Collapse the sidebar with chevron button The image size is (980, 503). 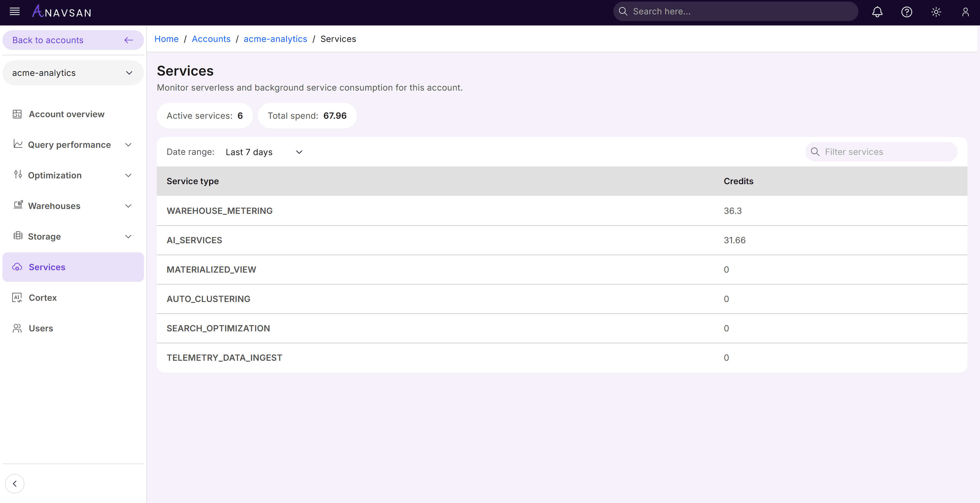[x=15, y=483]
